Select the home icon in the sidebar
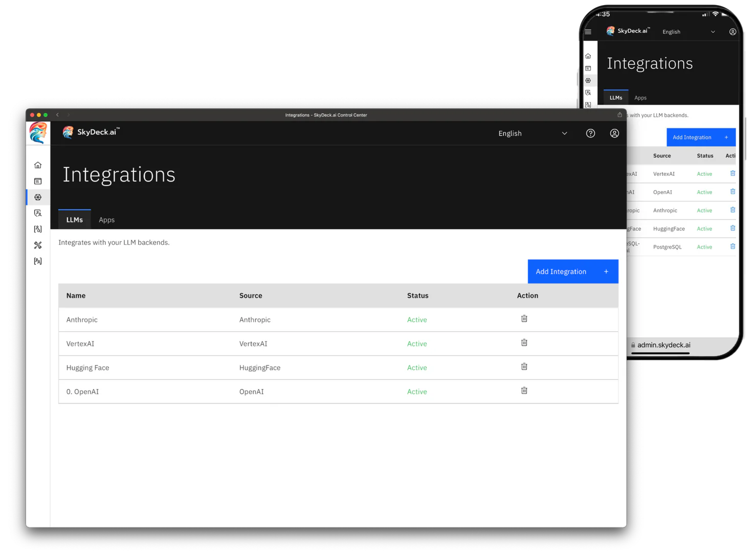This screenshot has width=756, height=552. [37, 165]
